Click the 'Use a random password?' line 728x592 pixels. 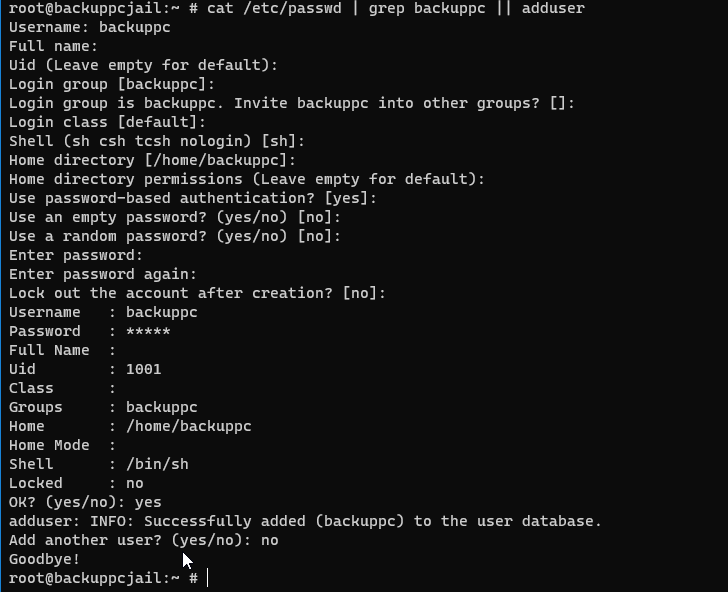tap(175, 236)
